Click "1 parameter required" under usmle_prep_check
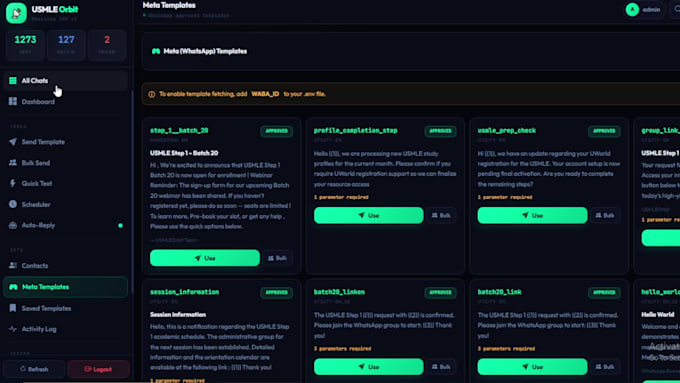The image size is (680, 383). click(x=505, y=197)
